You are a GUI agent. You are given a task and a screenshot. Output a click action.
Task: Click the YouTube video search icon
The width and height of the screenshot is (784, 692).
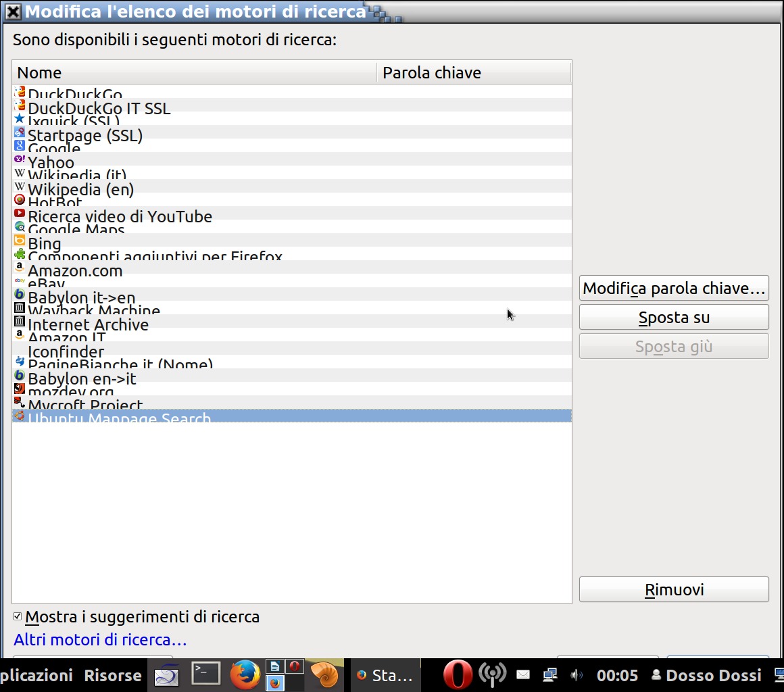click(x=20, y=213)
